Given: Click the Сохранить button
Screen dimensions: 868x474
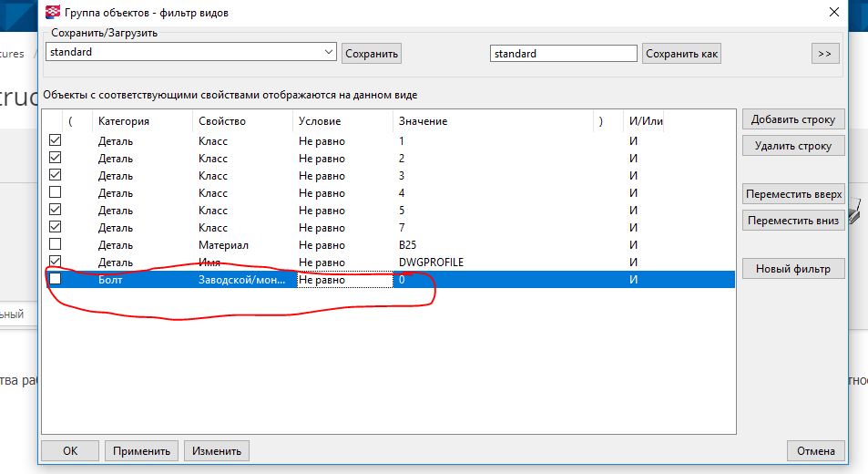Looking at the screenshot, I should 372,54.
